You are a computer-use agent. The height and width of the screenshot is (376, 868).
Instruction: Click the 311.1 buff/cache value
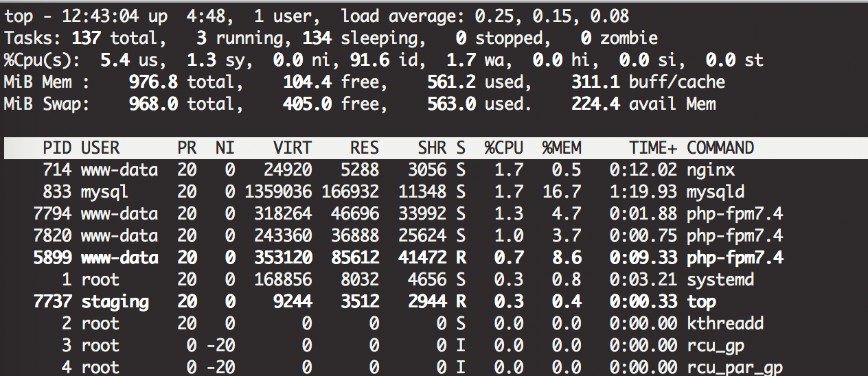(648, 82)
